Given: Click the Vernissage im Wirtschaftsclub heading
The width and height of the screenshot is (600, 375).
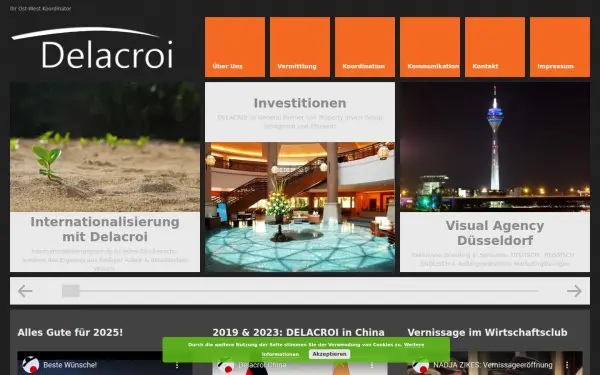Looking at the screenshot, I should [488, 333].
